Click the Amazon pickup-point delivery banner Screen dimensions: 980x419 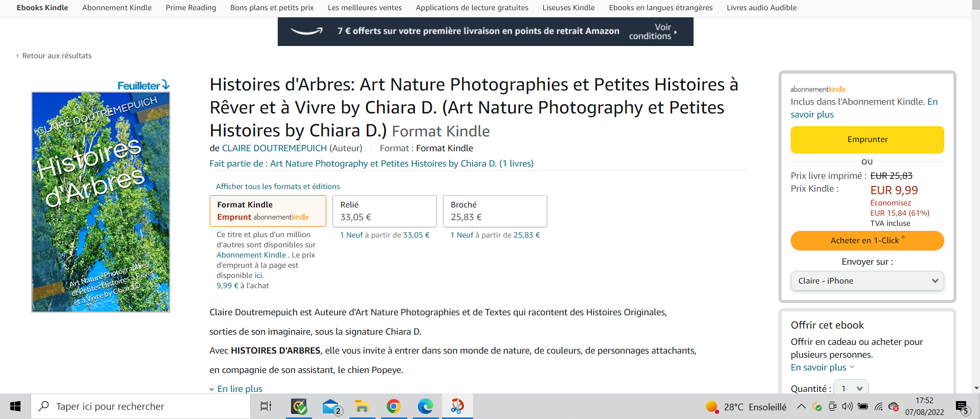coord(485,32)
